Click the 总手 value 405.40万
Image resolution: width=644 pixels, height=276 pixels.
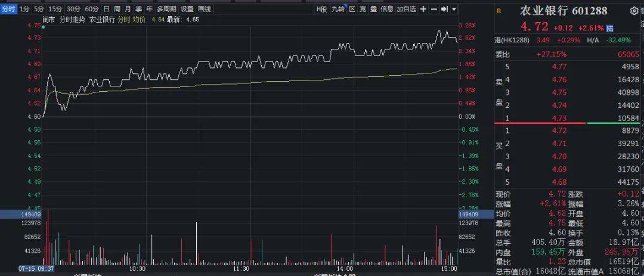pyautogui.click(x=549, y=243)
